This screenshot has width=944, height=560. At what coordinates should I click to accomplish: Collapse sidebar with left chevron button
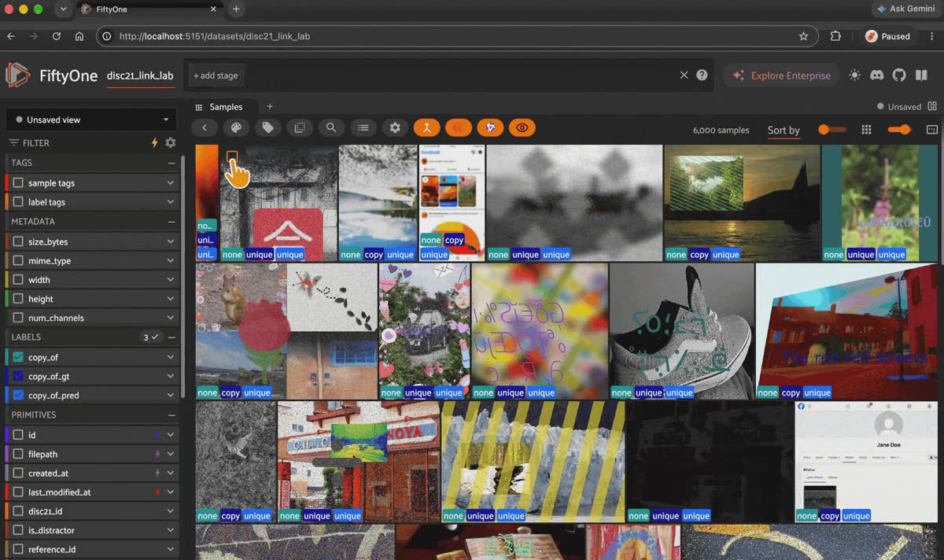(x=205, y=128)
